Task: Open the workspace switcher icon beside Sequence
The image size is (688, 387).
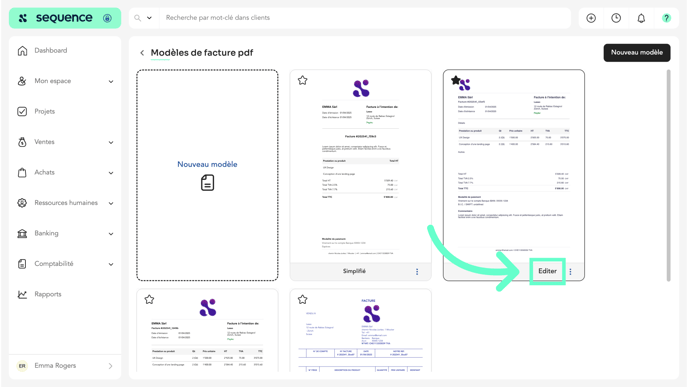Action: tap(107, 18)
